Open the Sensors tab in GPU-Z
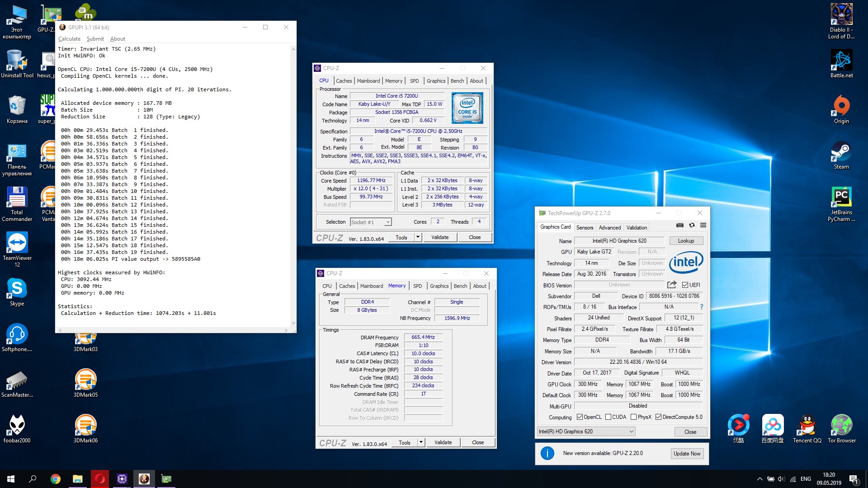Viewport: 868px width, 488px height. pyautogui.click(x=585, y=228)
